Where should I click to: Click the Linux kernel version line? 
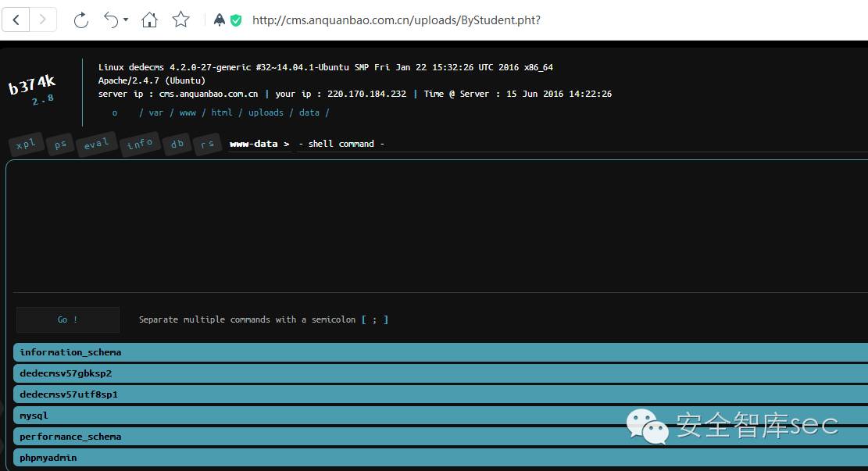pyautogui.click(x=326, y=67)
